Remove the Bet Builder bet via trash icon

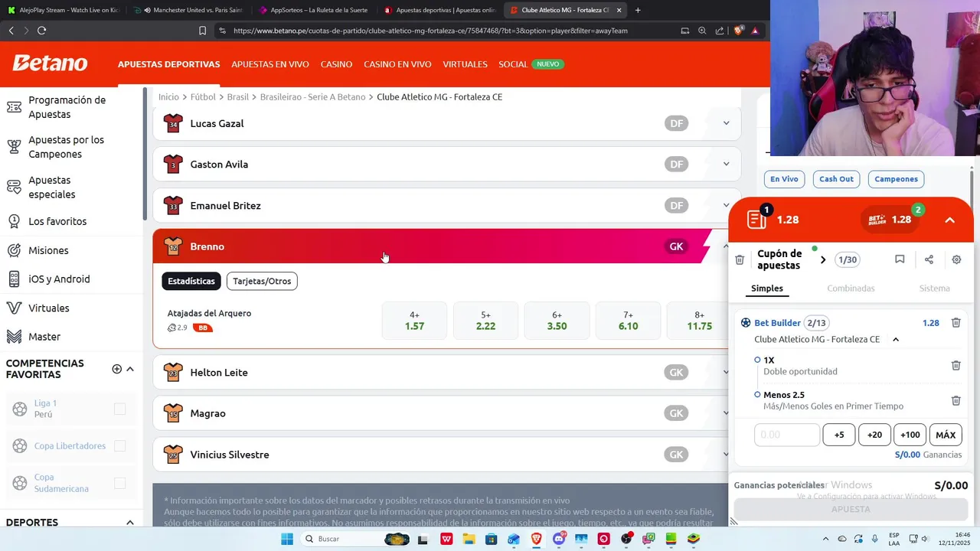(x=955, y=323)
